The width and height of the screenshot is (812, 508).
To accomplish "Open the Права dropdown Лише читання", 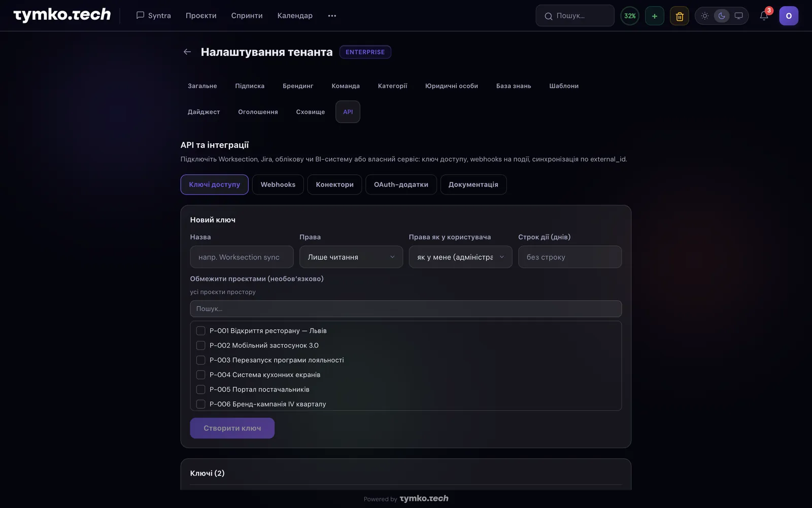I will click(x=351, y=257).
